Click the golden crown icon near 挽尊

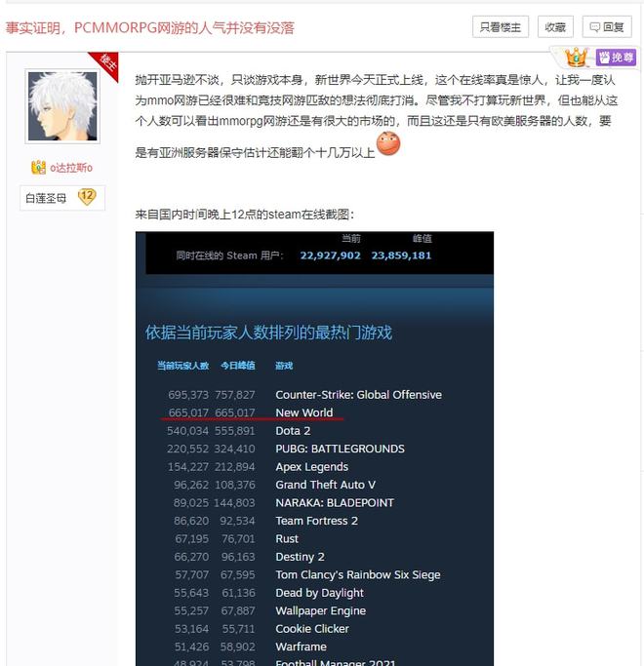pos(576,57)
